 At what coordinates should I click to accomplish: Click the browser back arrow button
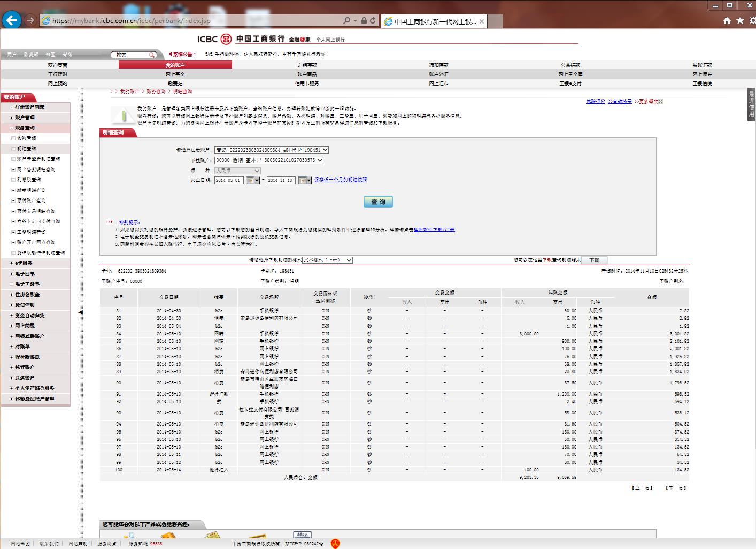(12, 20)
